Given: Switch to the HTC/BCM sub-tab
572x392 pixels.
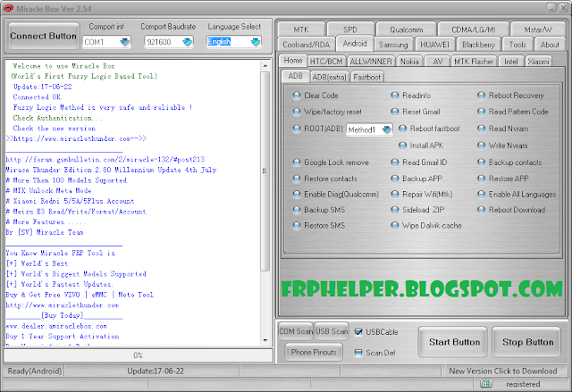Looking at the screenshot, I should (326, 62).
